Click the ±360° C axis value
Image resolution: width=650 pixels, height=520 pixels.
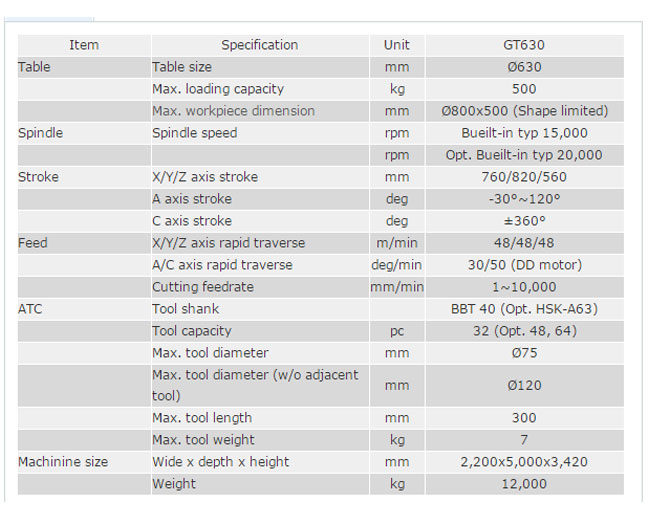coord(524,221)
